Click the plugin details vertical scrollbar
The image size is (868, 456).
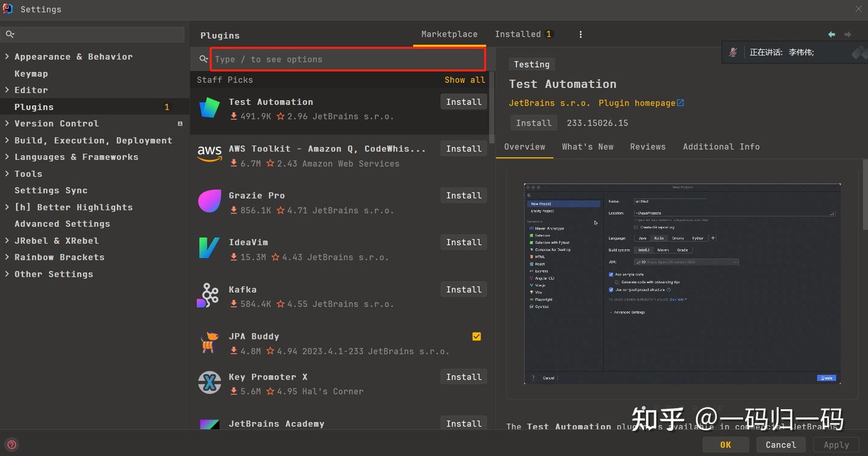click(x=865, y=195)
